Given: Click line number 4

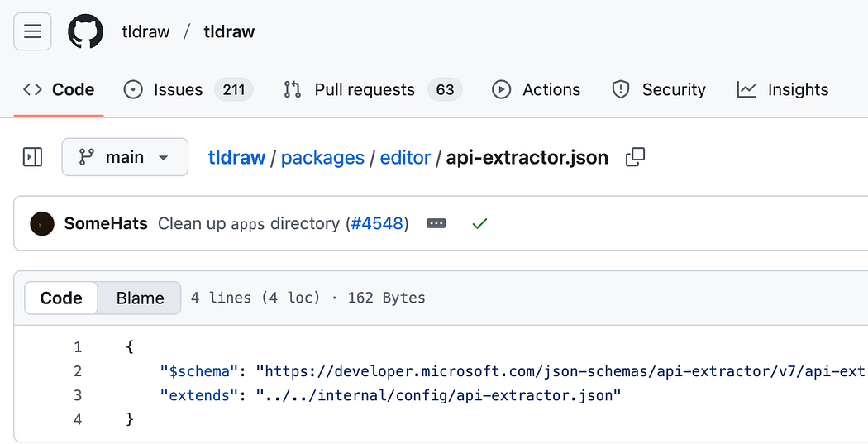Looking at the screenshot, I should click(78, 420).
